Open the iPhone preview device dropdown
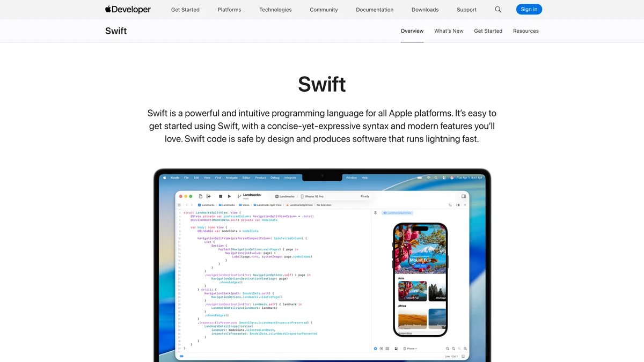The width and height of the screenshot is (644, 362). [411, 349]
